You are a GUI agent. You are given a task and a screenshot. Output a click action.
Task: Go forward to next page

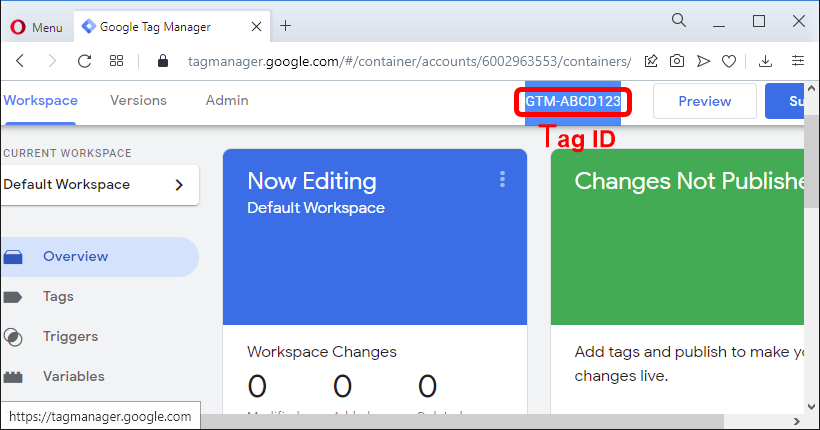point(52,61)
